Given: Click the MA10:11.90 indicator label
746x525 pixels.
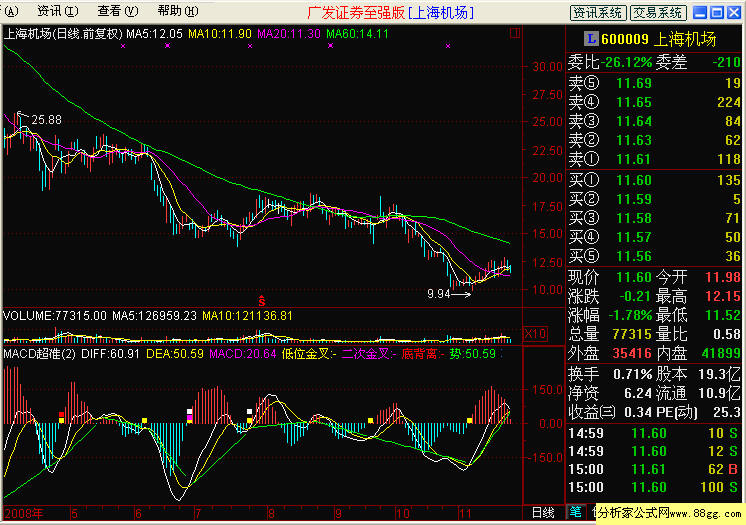Looking at the screenshot, I should [220, 34].
